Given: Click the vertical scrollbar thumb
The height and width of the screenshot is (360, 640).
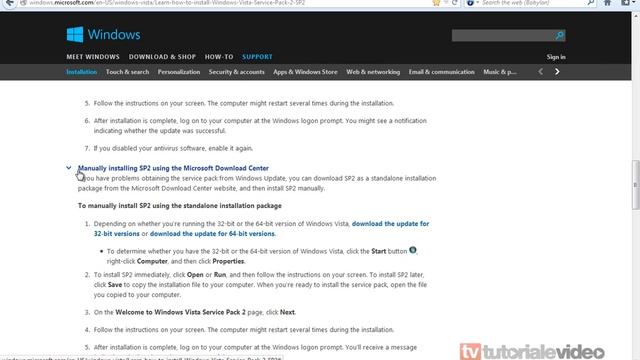Looking at the screenshot, I should tap(636, 185).
